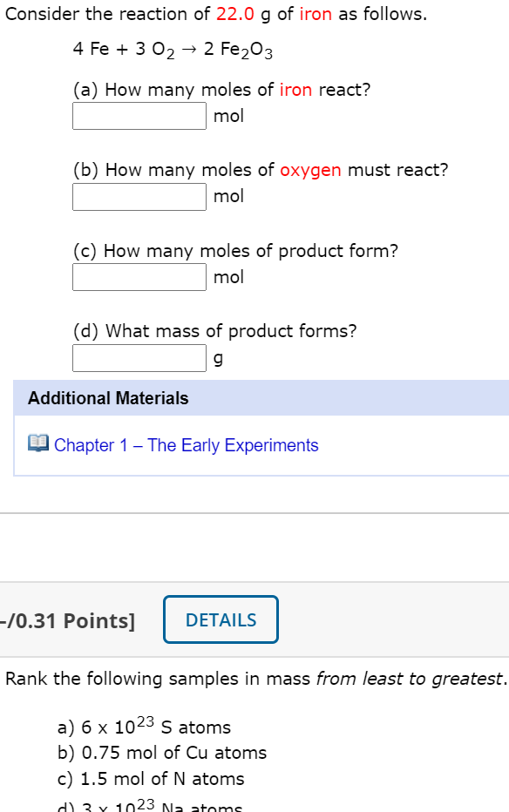Select option c) 1.5 mol of N atoms
The height and width of the screenshot is (812, 509).
tap(151, 779)
